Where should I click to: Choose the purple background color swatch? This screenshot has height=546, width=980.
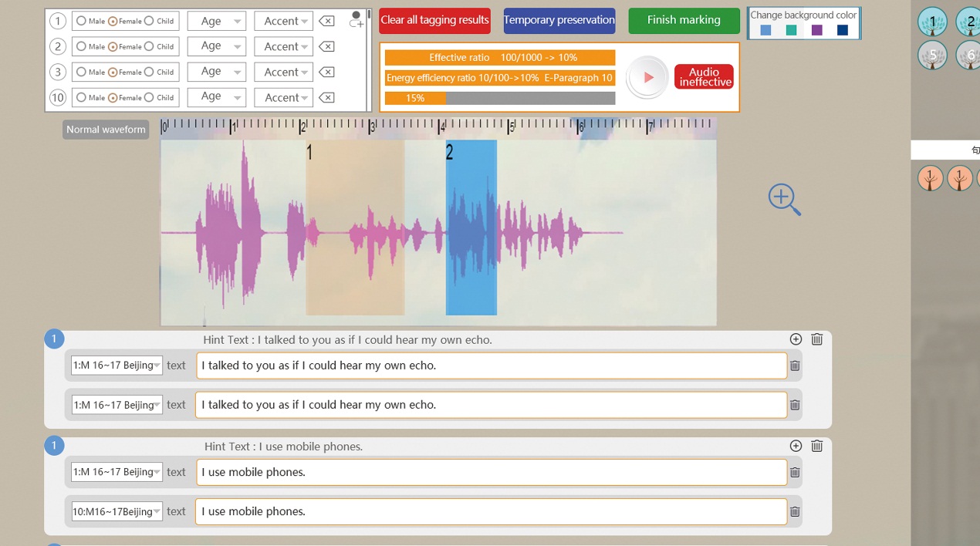[x=816, y=30]
